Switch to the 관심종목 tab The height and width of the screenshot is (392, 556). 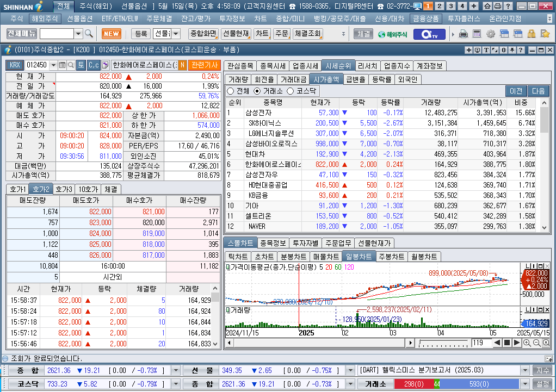pos(240,66)
